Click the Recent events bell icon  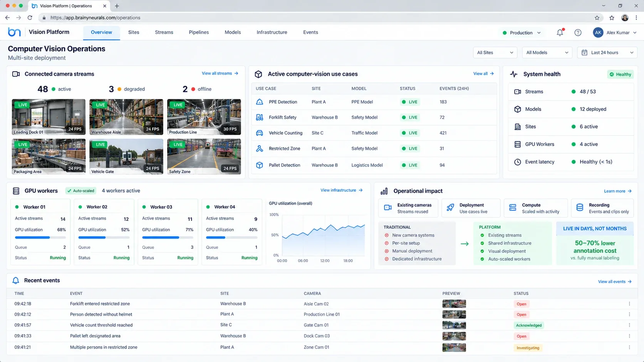(x=16, y=280)
